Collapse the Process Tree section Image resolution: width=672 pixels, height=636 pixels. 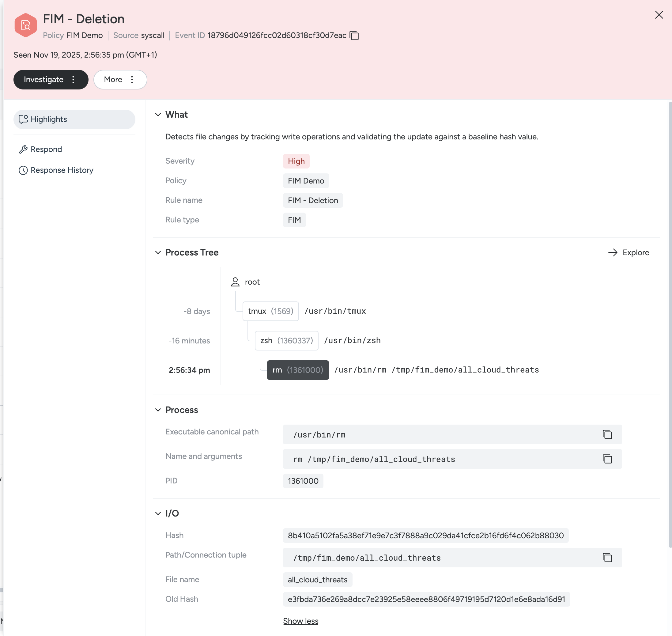[158, 252]
